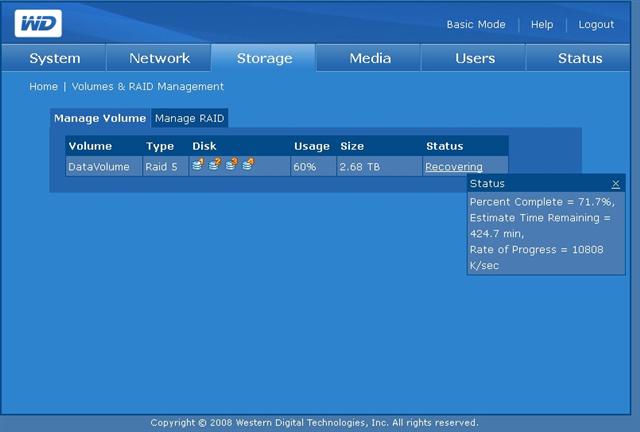Open the Media tab
The height and width of the screenshot is (432, 640).
tap(370, 58)
